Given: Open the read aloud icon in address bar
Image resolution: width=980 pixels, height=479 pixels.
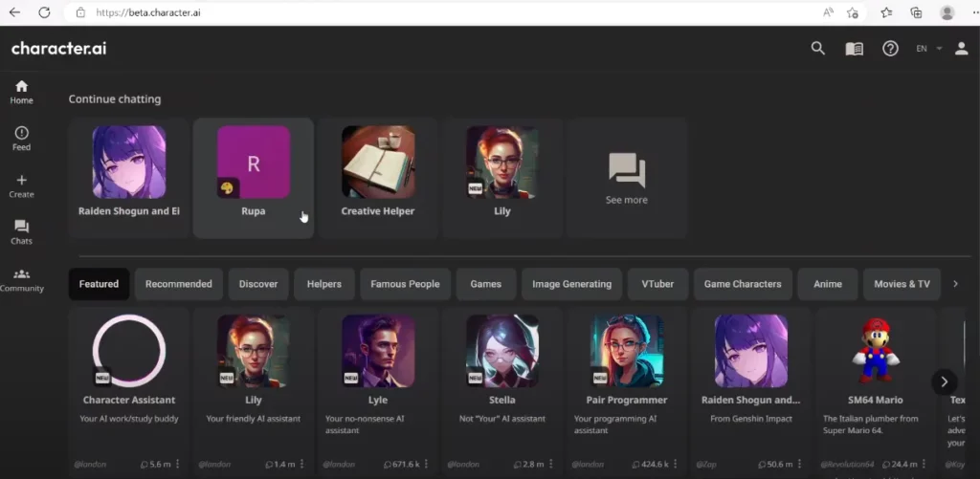Looking at the screenshot, I should click(x=828, y=12).
